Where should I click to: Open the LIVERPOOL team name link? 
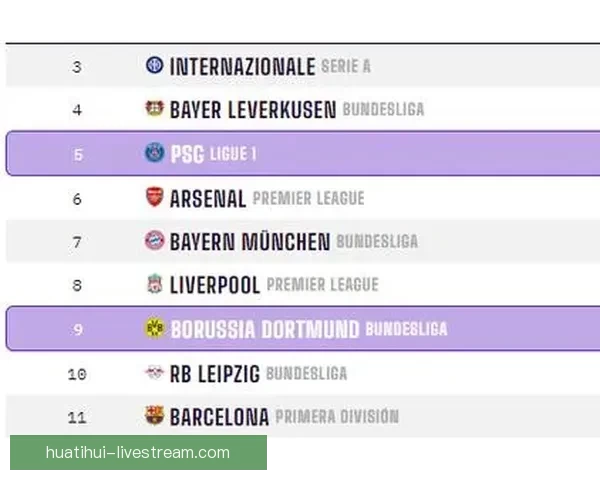click(x=215, y=286)
